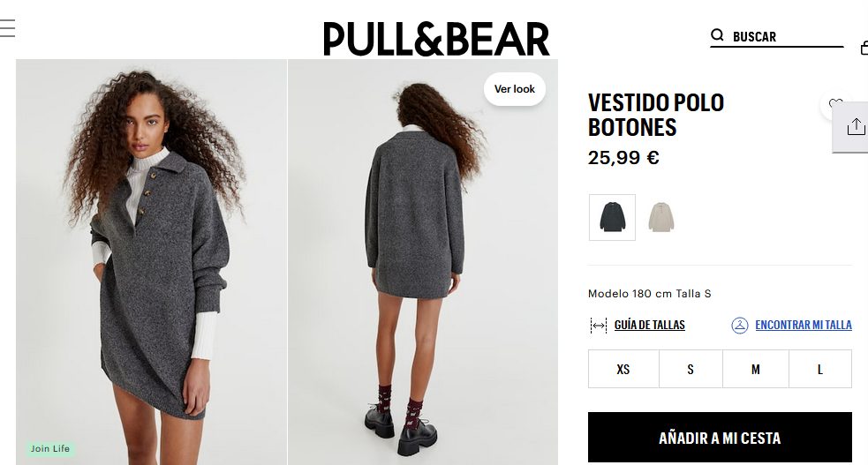
Task: Select size XS
Action: [623, 369]
